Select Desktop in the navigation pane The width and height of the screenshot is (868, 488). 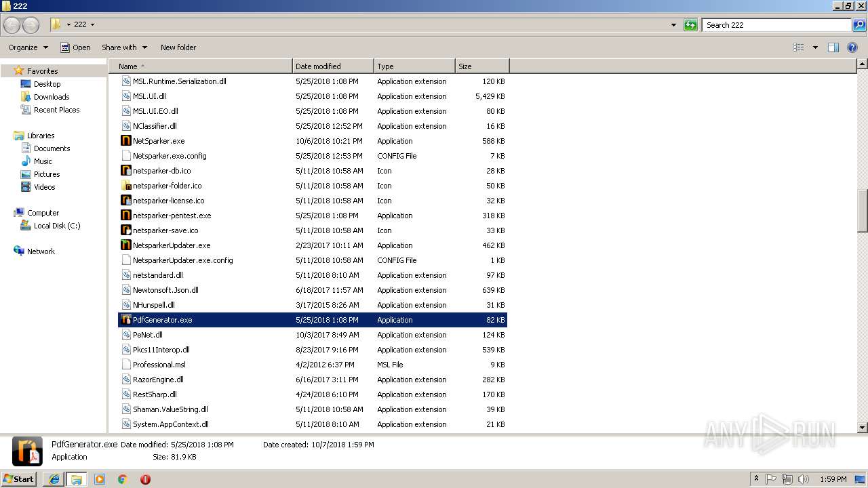(47, 84)
